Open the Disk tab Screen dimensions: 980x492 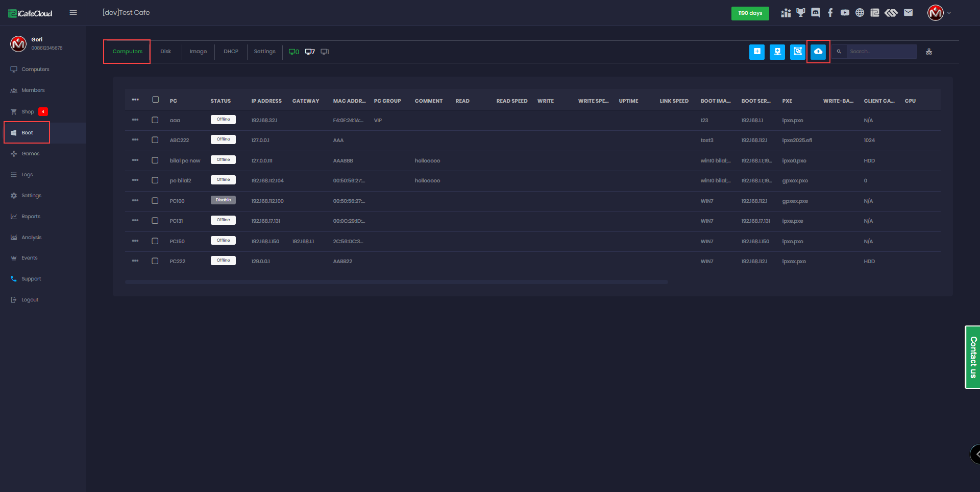pos(165,51)
